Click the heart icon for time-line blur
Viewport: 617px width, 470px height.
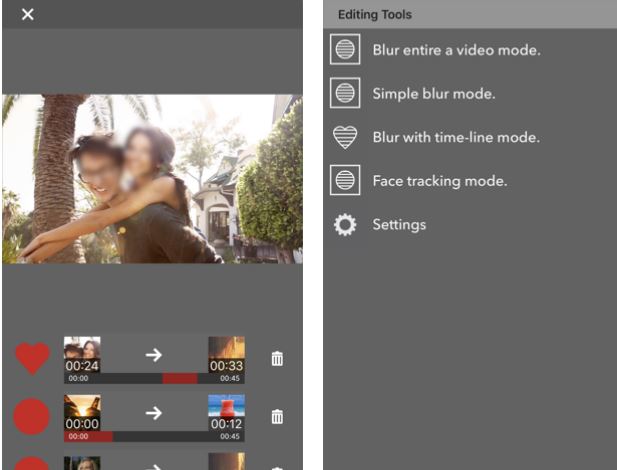pos(345,138)
